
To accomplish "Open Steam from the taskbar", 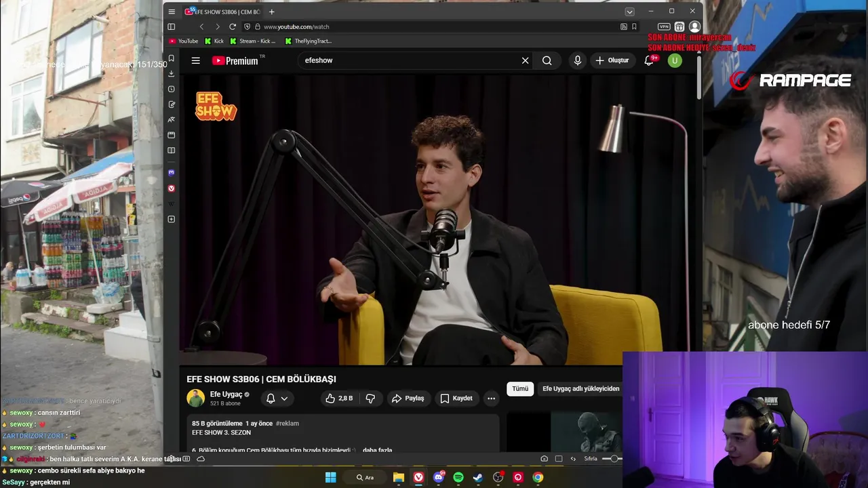I will [478, 477].
